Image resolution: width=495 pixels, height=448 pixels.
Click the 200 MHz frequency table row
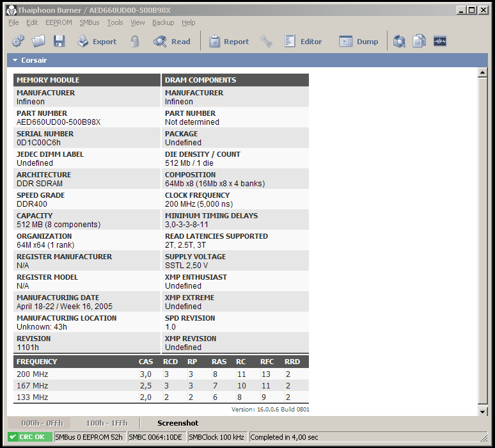[161, 374]
